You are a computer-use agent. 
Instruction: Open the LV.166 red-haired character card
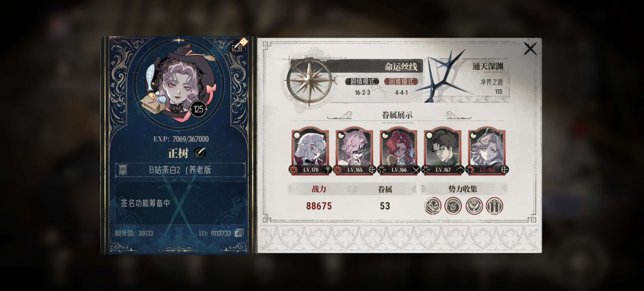399,151
